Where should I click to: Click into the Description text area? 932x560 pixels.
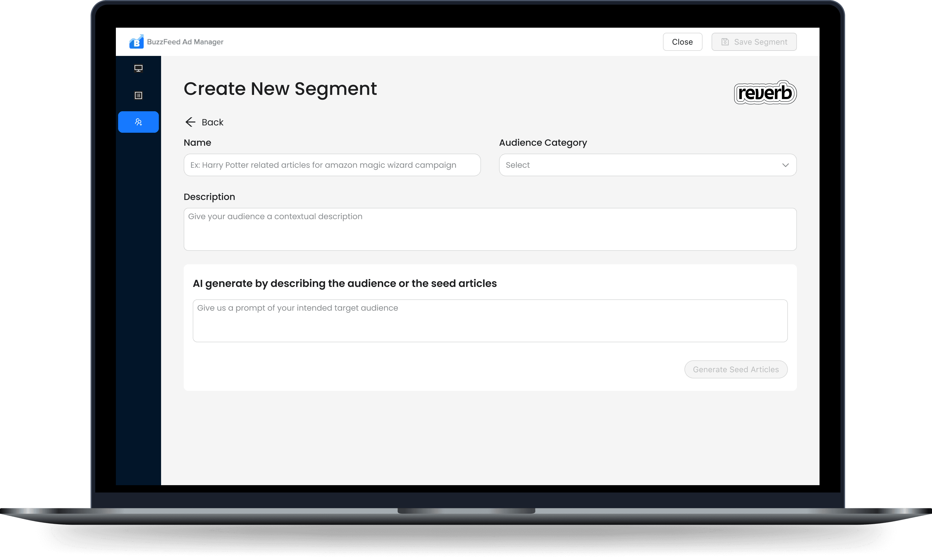point(489,229)
